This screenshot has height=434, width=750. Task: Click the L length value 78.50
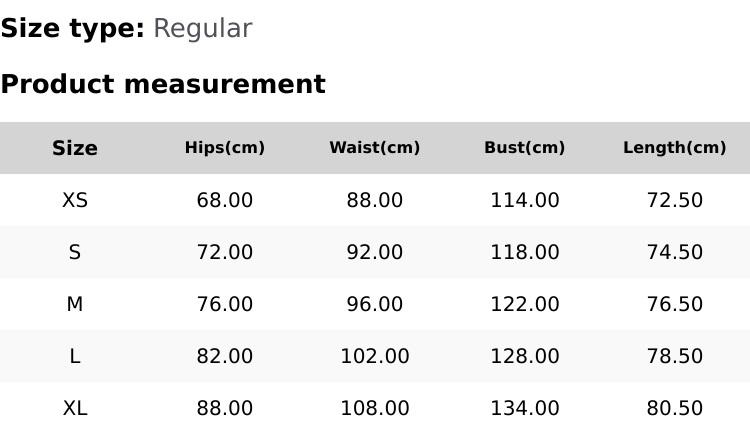(x=675, y=356)
